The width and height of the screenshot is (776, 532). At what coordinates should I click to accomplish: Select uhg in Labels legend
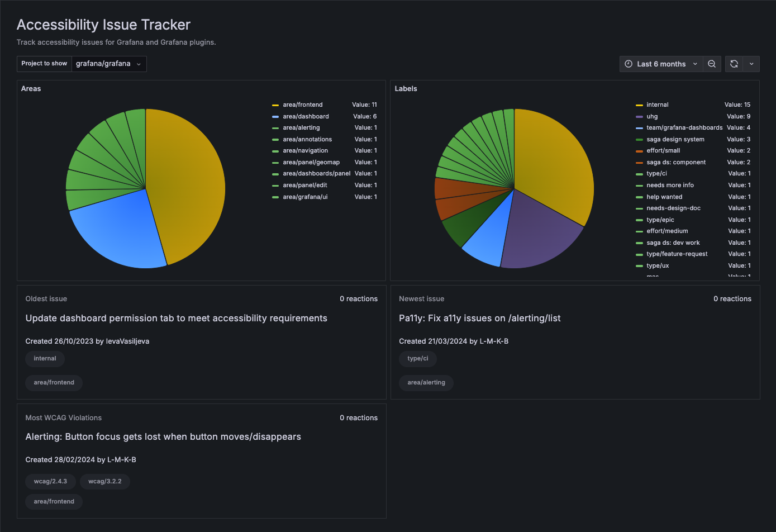tap(652, 116)
